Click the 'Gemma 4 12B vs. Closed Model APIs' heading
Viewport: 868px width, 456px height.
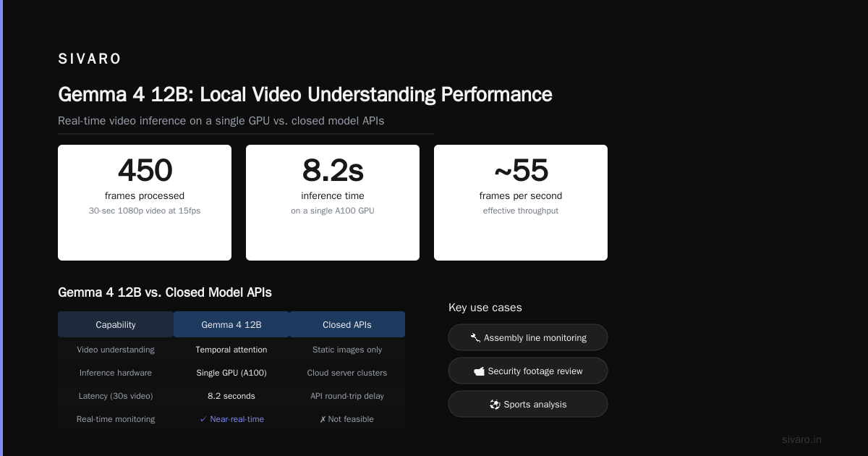(x=165, y=292)
